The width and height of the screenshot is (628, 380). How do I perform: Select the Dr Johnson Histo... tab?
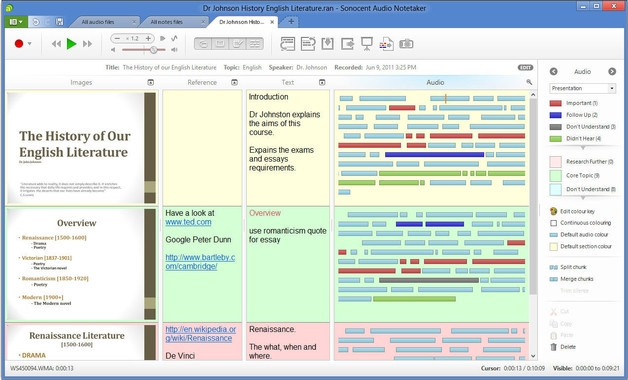[x=242, y=22]
